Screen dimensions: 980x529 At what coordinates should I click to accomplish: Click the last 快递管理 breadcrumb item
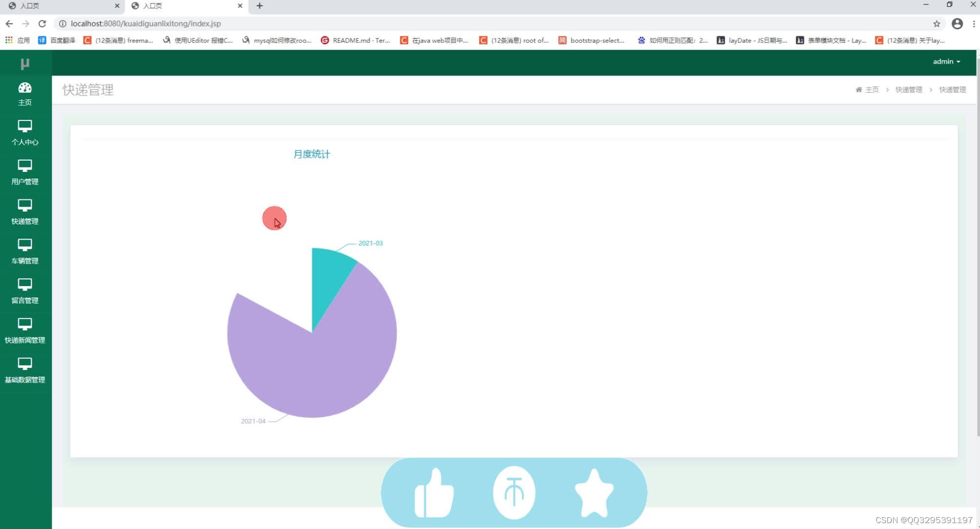coord(952,90)
